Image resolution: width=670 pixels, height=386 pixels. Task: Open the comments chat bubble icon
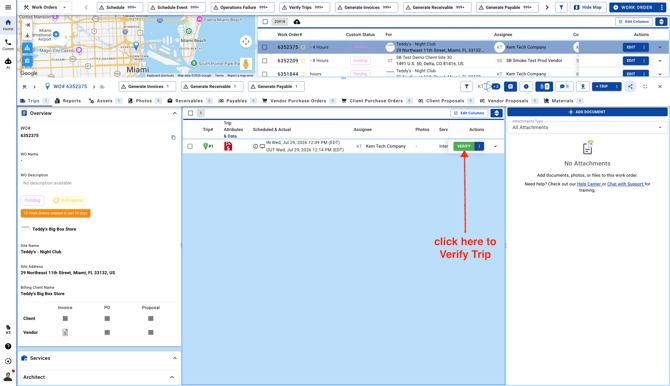point(564,86)
